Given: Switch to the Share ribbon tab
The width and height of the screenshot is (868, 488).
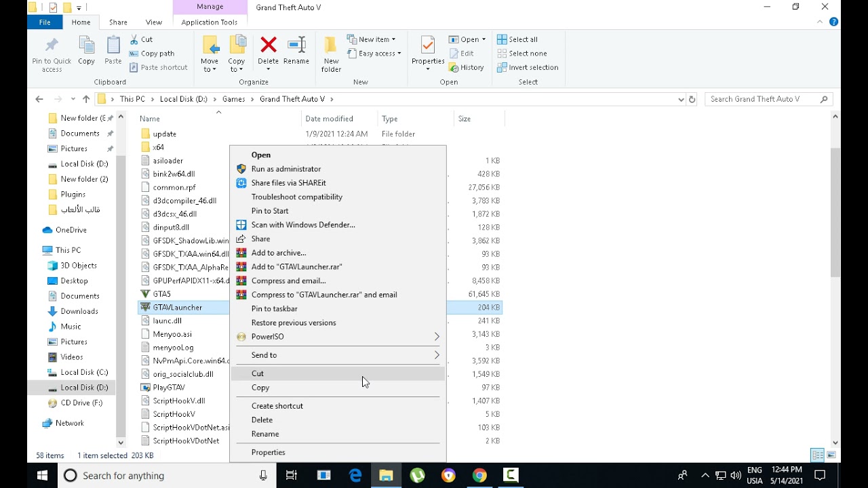Looking at the screenshot, I should coord(118,22).
